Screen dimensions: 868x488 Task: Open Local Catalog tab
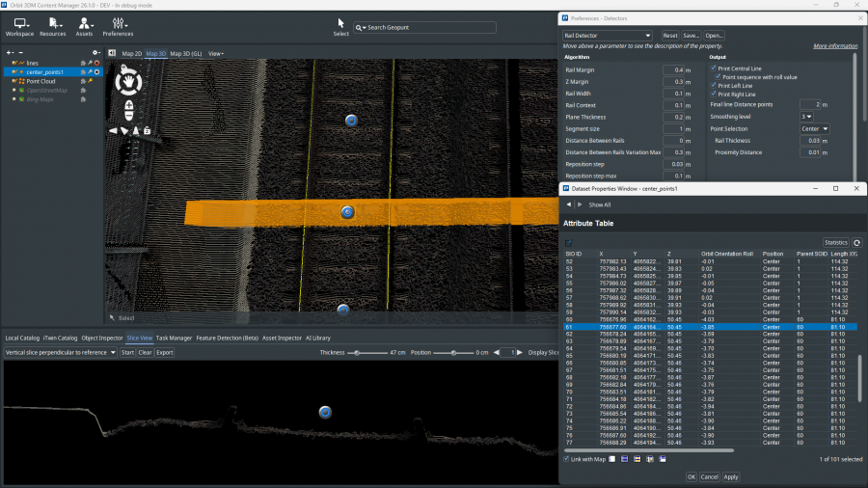(22, 339)
